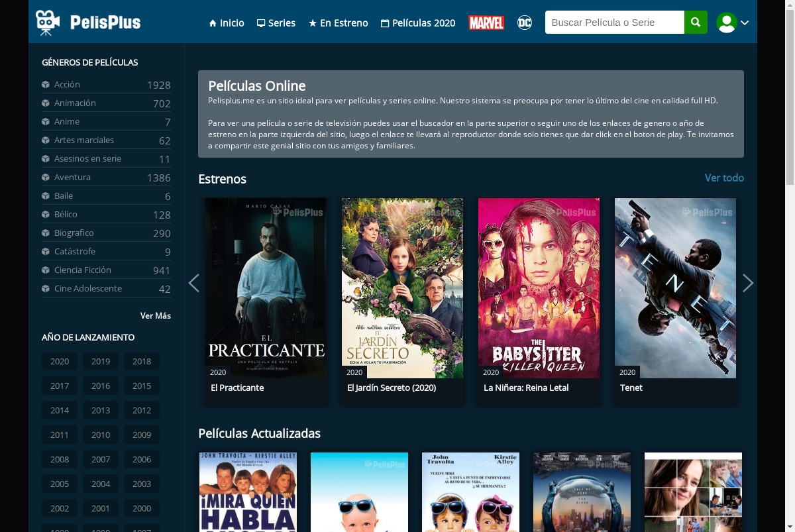795x532 pixels.
Task: Expand genres with Ver Más
Action: (156, 316)
